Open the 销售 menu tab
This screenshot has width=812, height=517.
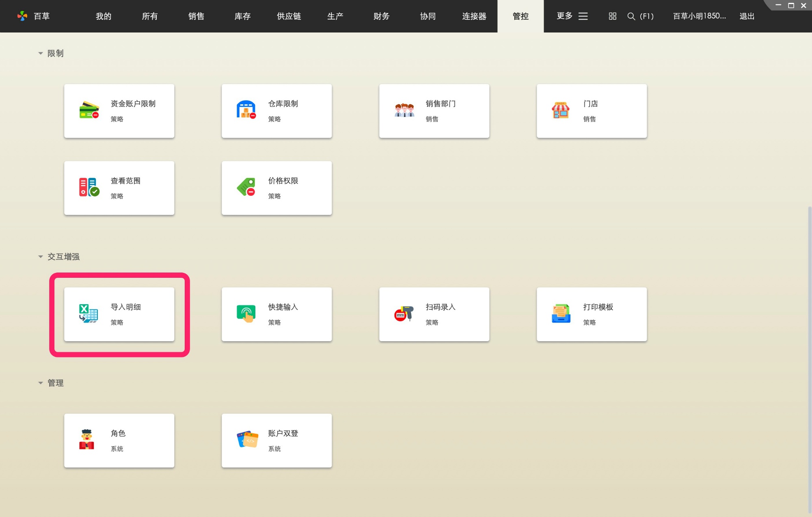(196, 16)
